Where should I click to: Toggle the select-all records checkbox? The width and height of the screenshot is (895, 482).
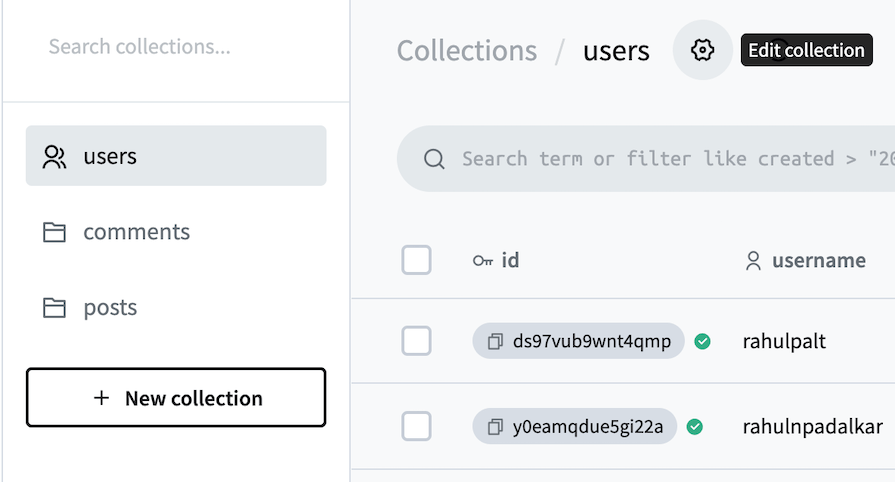pyautogui.click(x=416, y=260)
